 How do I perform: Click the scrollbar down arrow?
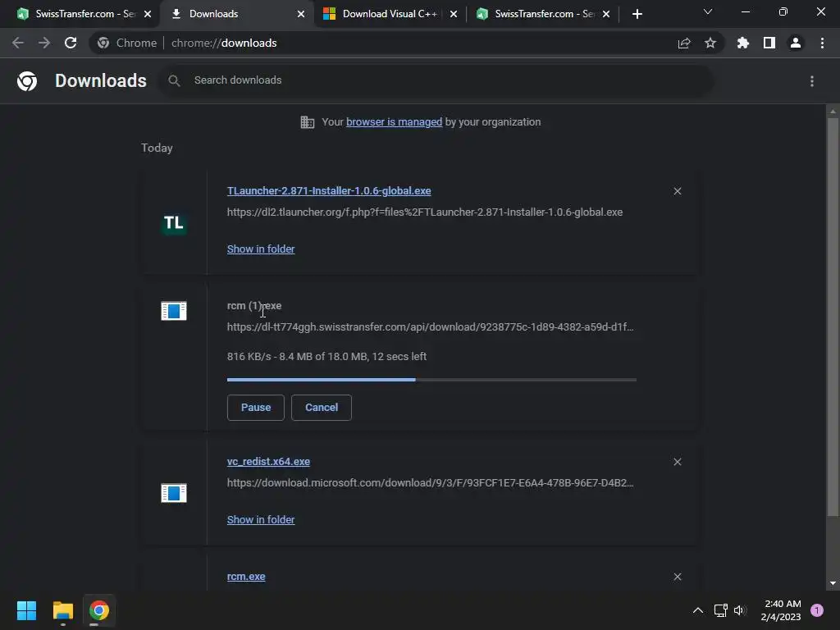pos(833,583)
